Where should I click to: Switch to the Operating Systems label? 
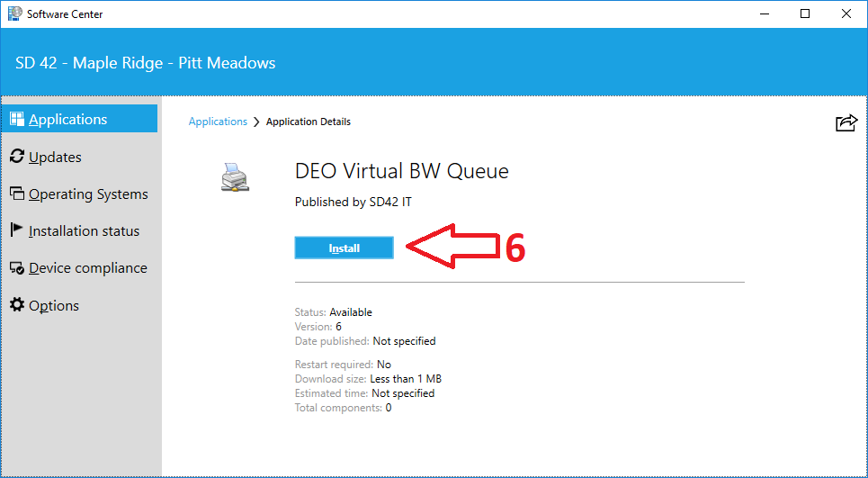point(88,194)
